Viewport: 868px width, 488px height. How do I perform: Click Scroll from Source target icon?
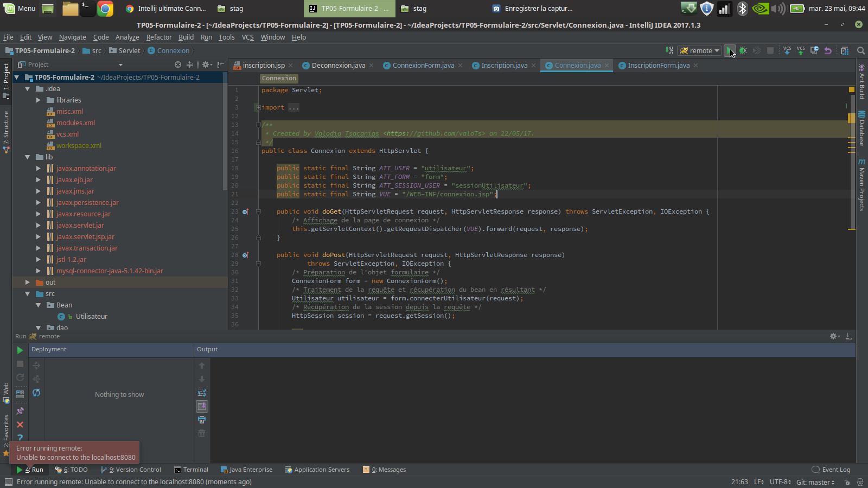coord(178,65)
